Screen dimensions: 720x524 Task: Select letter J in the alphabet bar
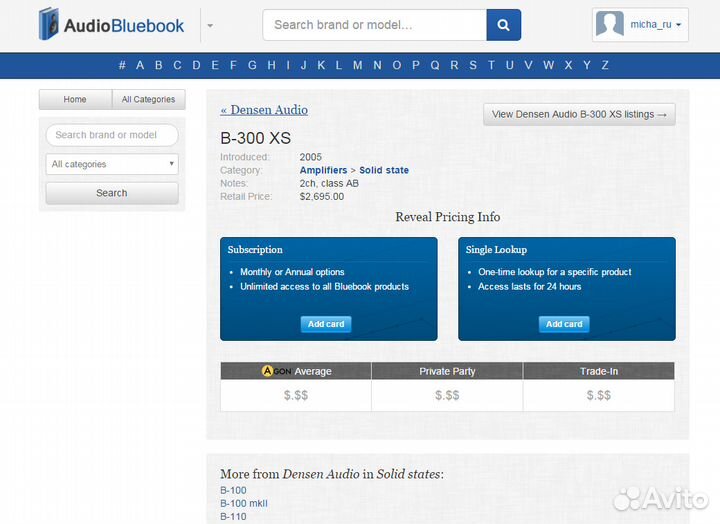304,65
